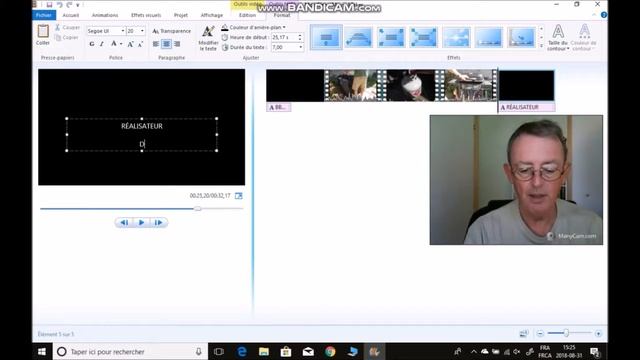Open the Fichier menu
Screen dimensions: 640x360
tap(44, 15)
